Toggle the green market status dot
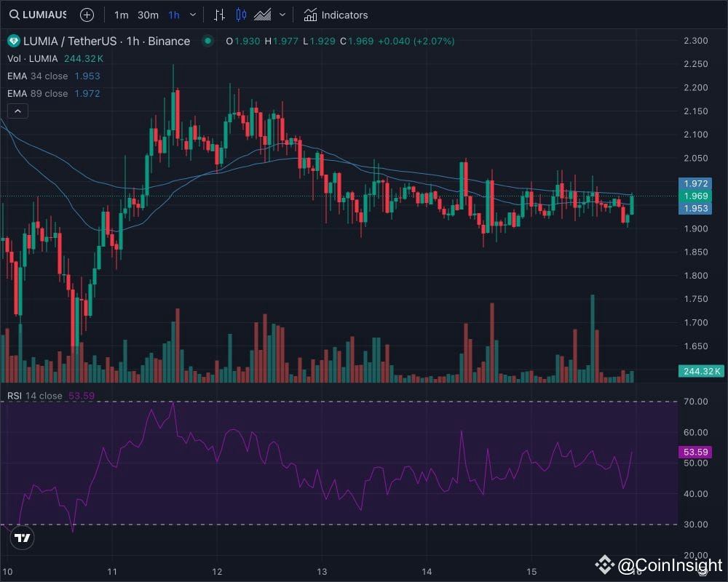This screenshot has height=582, width=728. pyautogui.click(x=209, y=41)
